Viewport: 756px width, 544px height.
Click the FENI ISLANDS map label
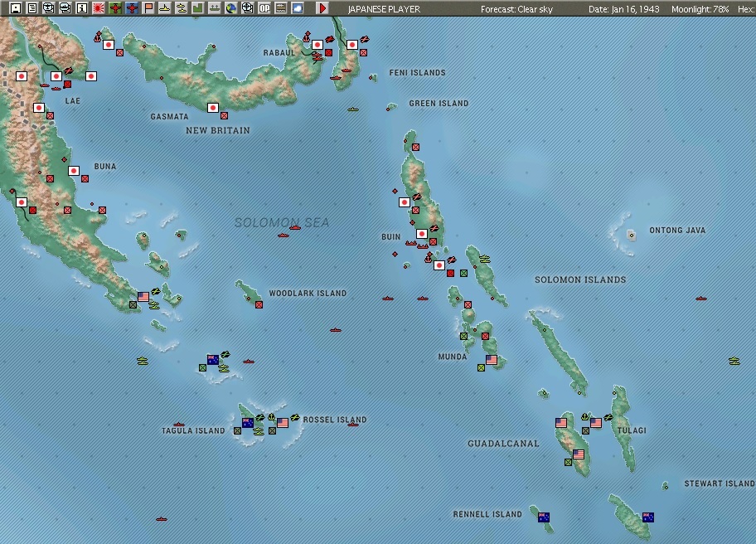click(418, 72)
